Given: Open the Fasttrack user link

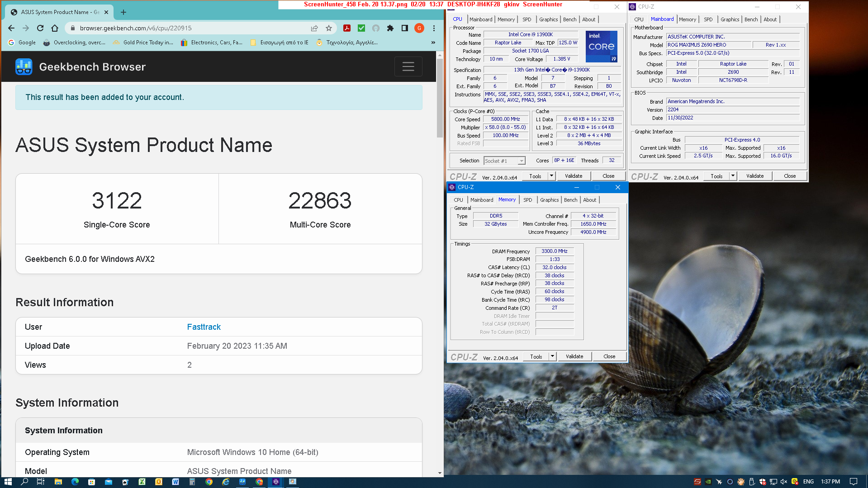Looking at the screenshot, I should [204, 327].
